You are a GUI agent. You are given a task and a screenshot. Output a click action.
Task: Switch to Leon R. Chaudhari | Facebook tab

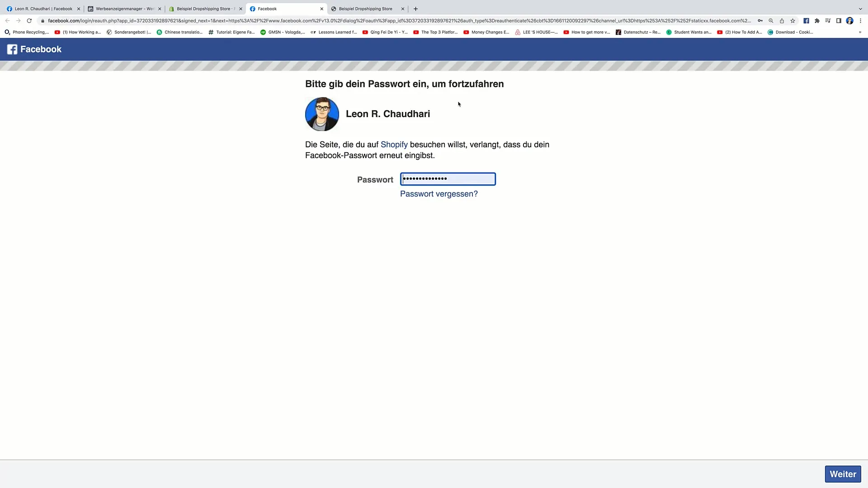43,9
